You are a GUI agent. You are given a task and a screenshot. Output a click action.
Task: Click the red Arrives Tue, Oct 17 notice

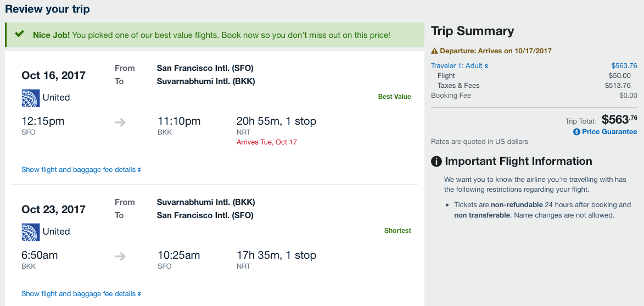point(266,142)
